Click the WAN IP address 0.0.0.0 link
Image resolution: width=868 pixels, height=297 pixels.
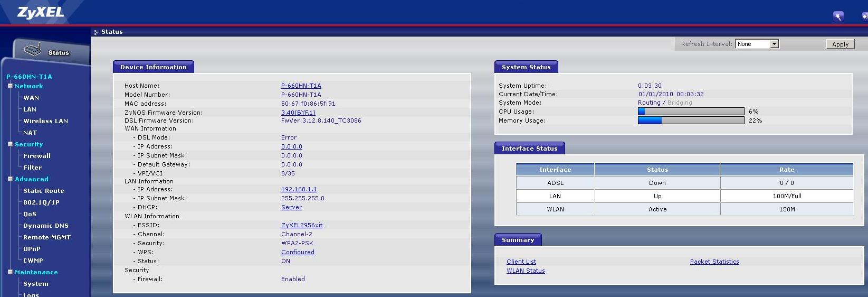click(292, 146)
